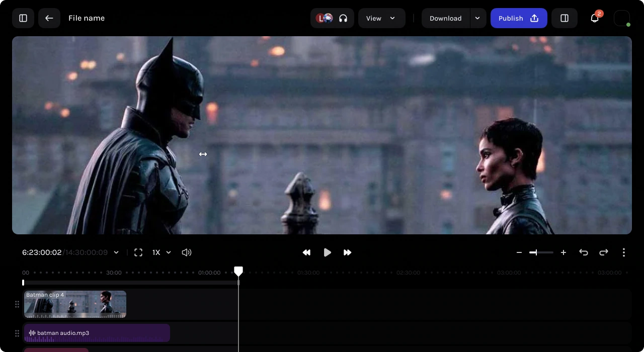Image resolution: width=644 pixels, height=352 pixels.
Task: Click the timeline zoom slider
Action: [x=541, y=252]
